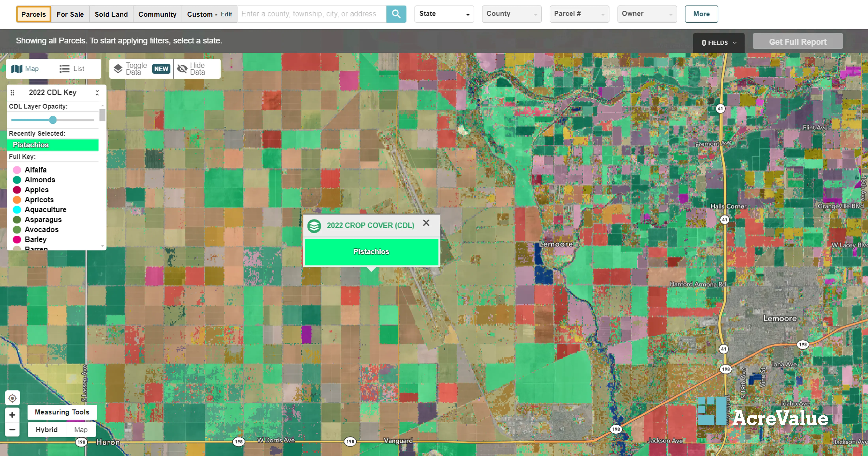Click the my-location crosshair icon
The height and width of the screenshot is (456, 868).
(x=12, y=398)
